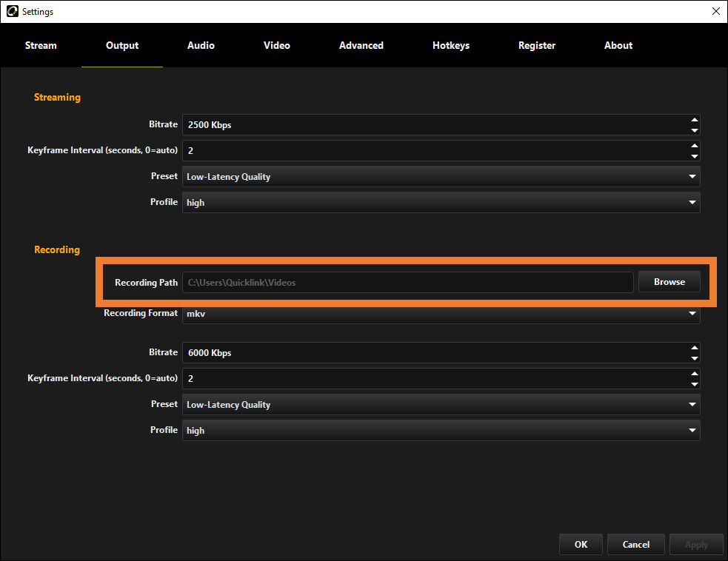
Task: Click the Recording Format label
Action: pyautogui.click(x=141, y=313)
